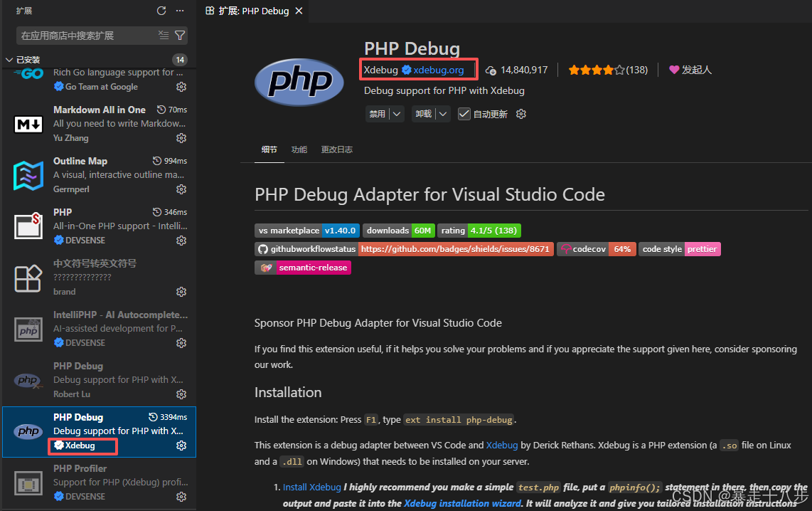Open gear settings for Markdown All in One
Screen dimensions: 812x511
pos(181,138)
